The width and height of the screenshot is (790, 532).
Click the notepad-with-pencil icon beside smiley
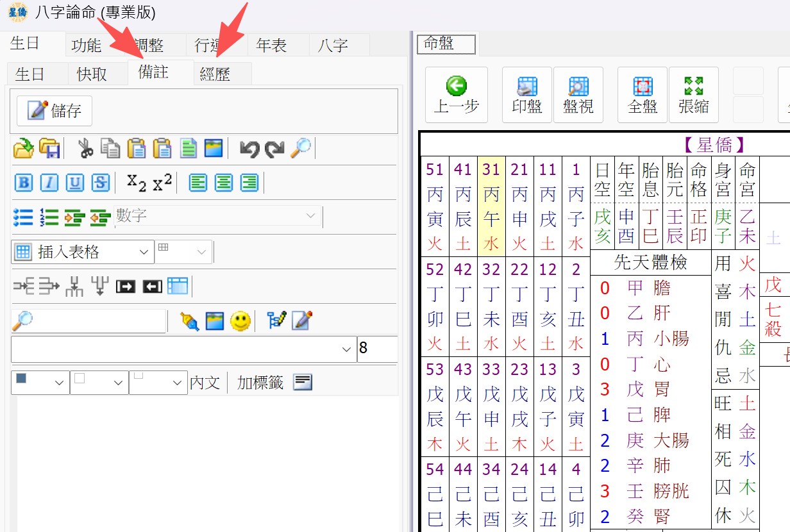[x=301, y=320]
